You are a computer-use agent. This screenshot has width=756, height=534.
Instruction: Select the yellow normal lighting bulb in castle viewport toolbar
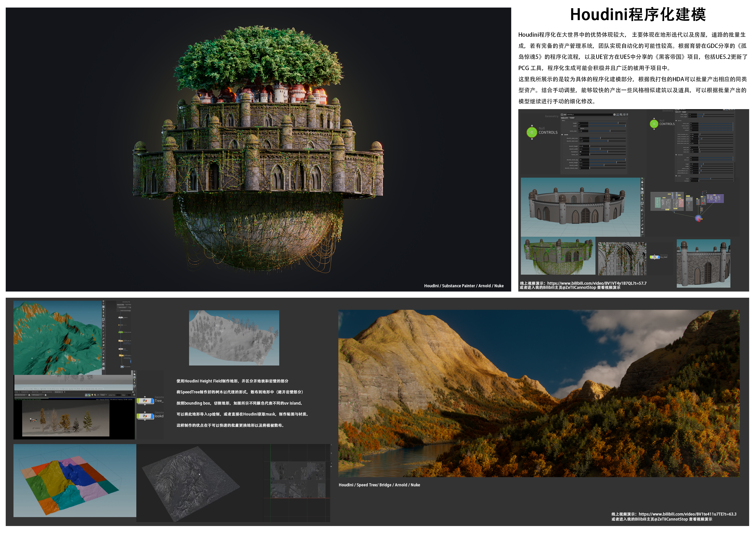pyautogui.click(x=642, y=196)
